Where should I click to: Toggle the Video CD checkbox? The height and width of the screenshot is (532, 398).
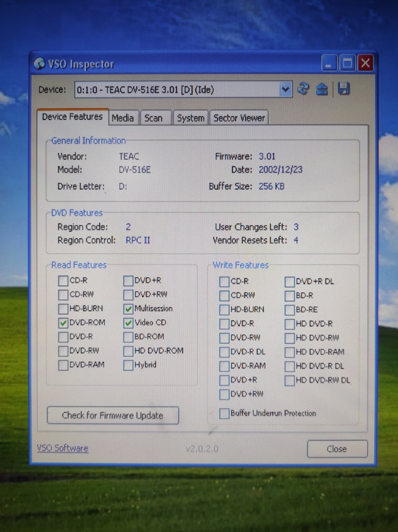pos(128,323)
